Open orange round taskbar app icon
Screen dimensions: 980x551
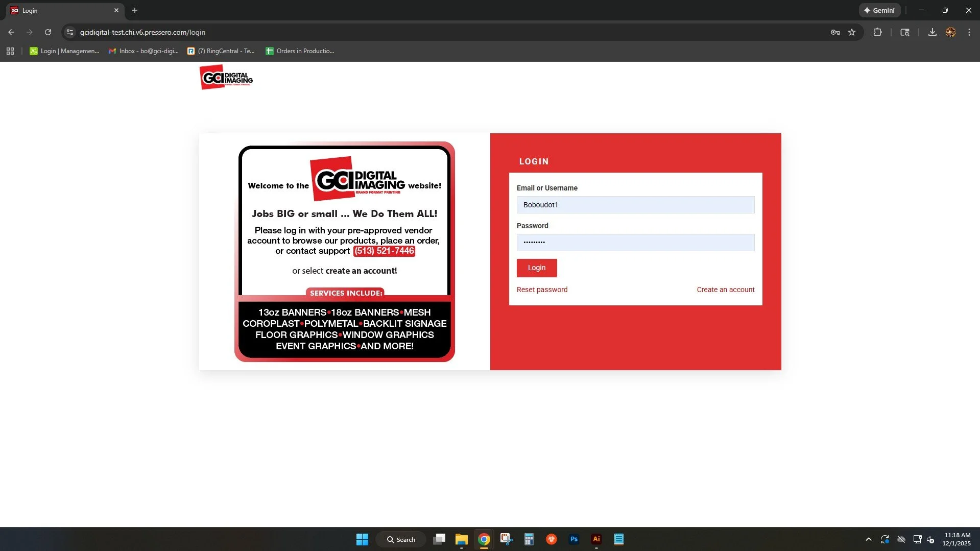tap(552, 539)
